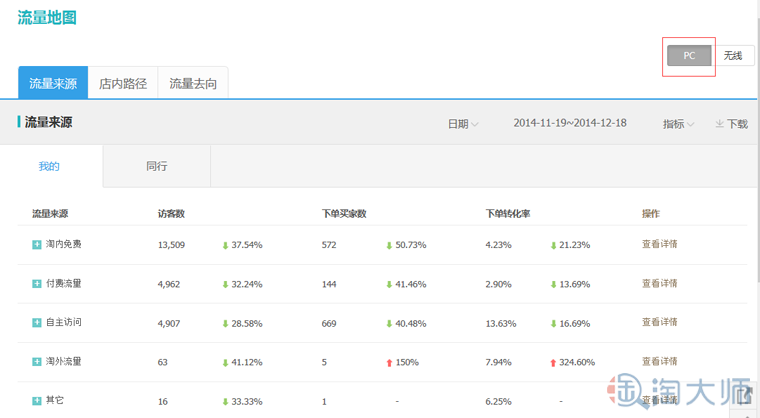Expand the 自主访问 row plus icon
The height and width of the screenshot is (418, 760).
point(37,322)
